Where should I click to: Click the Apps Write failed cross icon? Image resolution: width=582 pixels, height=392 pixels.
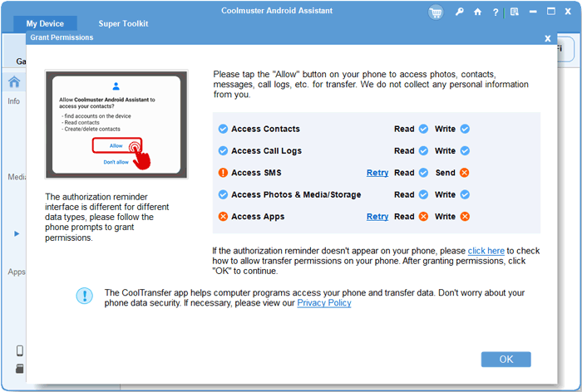point(465,217)
